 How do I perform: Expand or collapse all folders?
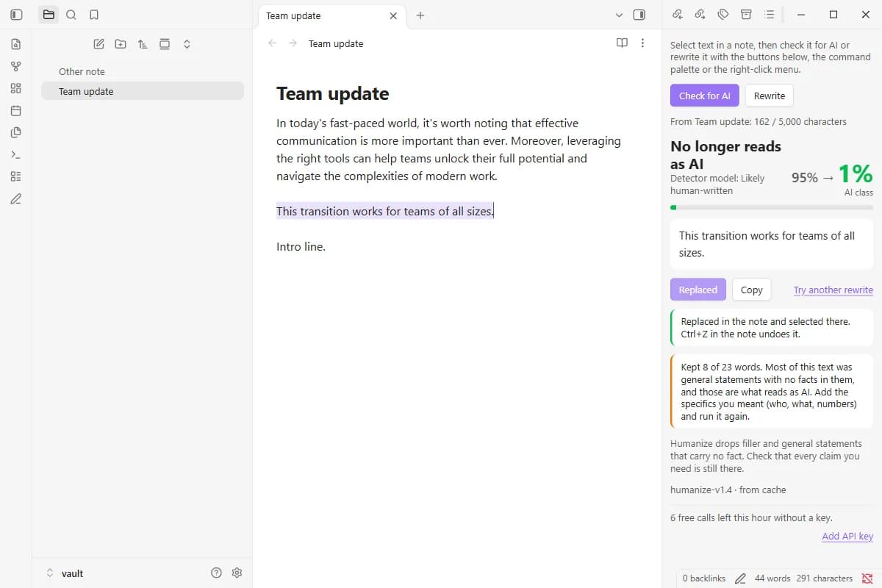coord(187,44)
